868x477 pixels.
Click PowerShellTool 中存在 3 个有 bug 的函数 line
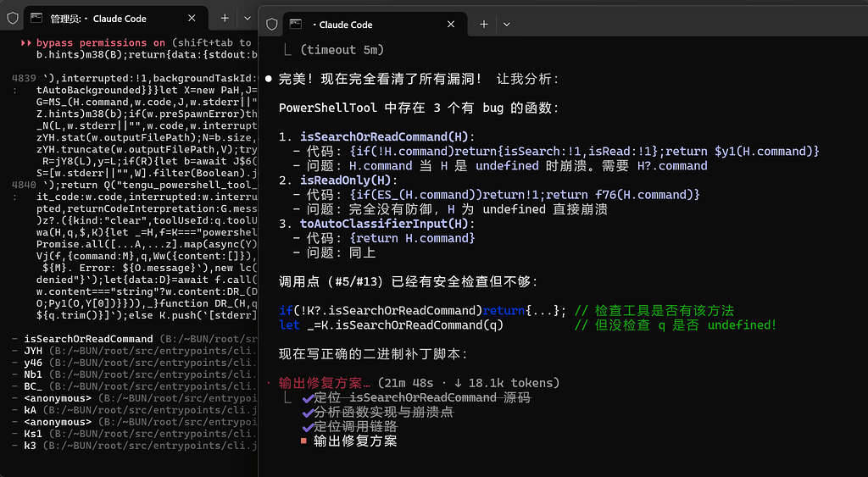419,108
